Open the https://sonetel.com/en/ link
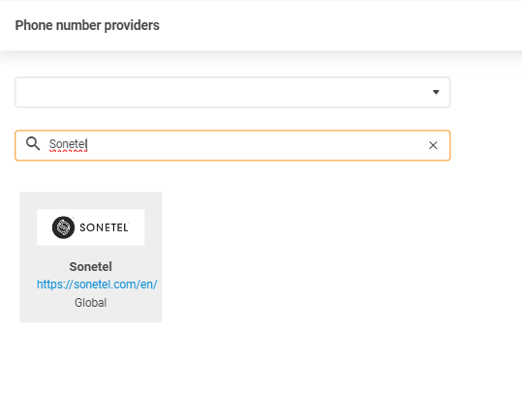522x420 pixels. (x=97, y=285)
